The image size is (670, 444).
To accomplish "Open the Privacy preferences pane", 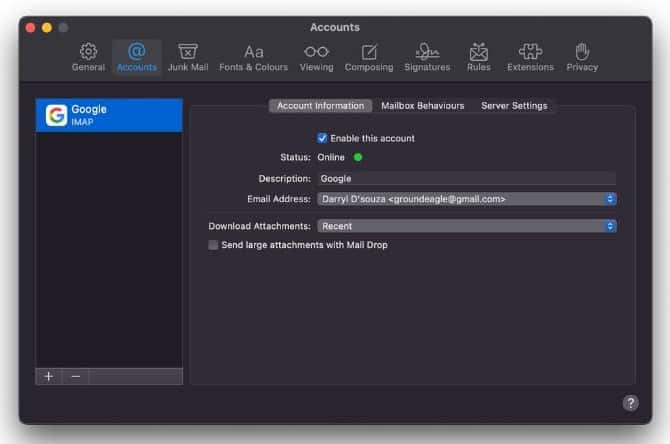I will (582, 57).
